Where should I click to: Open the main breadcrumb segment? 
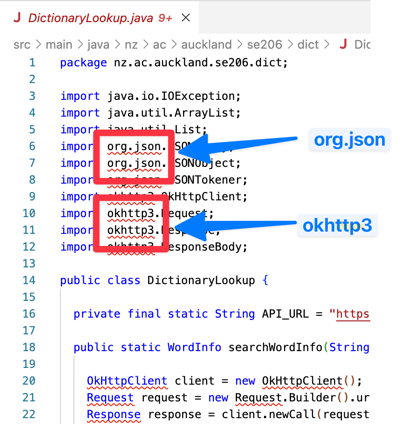click(59, 45)
